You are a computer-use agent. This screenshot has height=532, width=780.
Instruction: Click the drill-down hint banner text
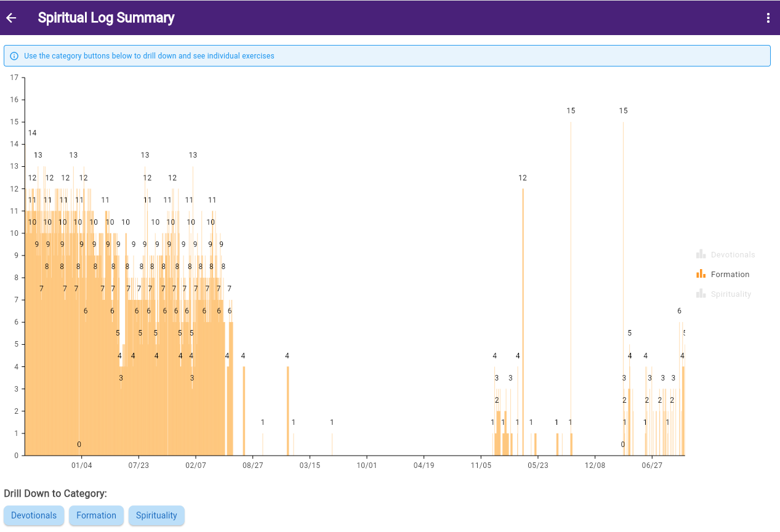click(x=149, y=56)
